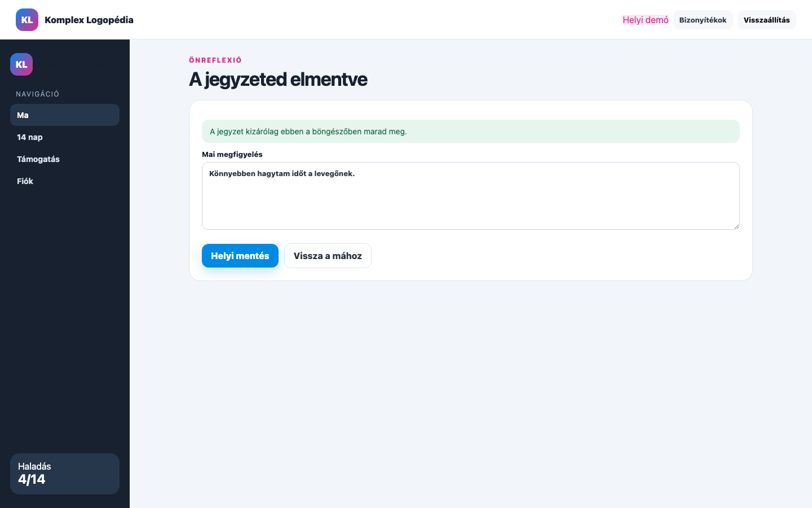Viewport: 812px width, 508px height.
Task: Click the Haladás 4/14 progress card
Action: (x=65, y=474)
